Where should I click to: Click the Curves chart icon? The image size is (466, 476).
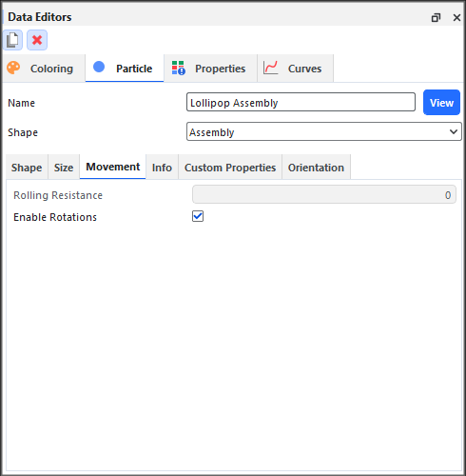271,68
